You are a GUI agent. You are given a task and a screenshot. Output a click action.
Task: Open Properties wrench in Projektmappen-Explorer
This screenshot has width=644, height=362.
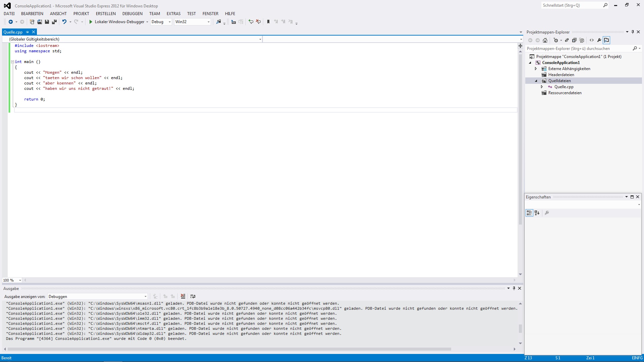click(599, 40)
